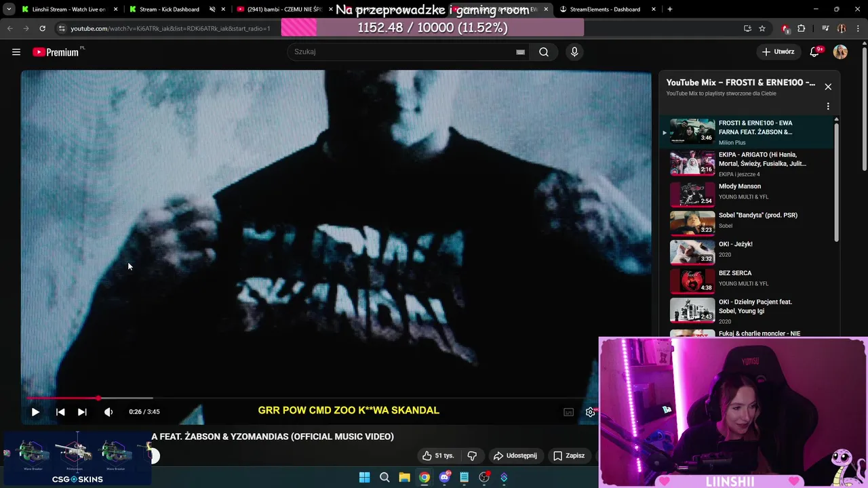Play EKIPA - ARIGATO from playlist
Viewport: 868px width, 488px height.
pyautogui.click(x=746, y=163)
